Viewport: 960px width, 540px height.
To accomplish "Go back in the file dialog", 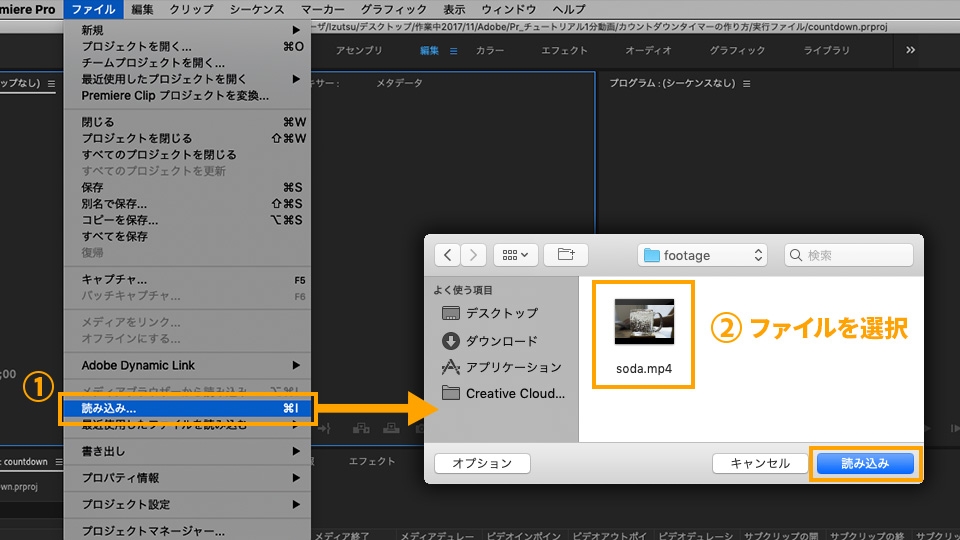I will (448, 255).
